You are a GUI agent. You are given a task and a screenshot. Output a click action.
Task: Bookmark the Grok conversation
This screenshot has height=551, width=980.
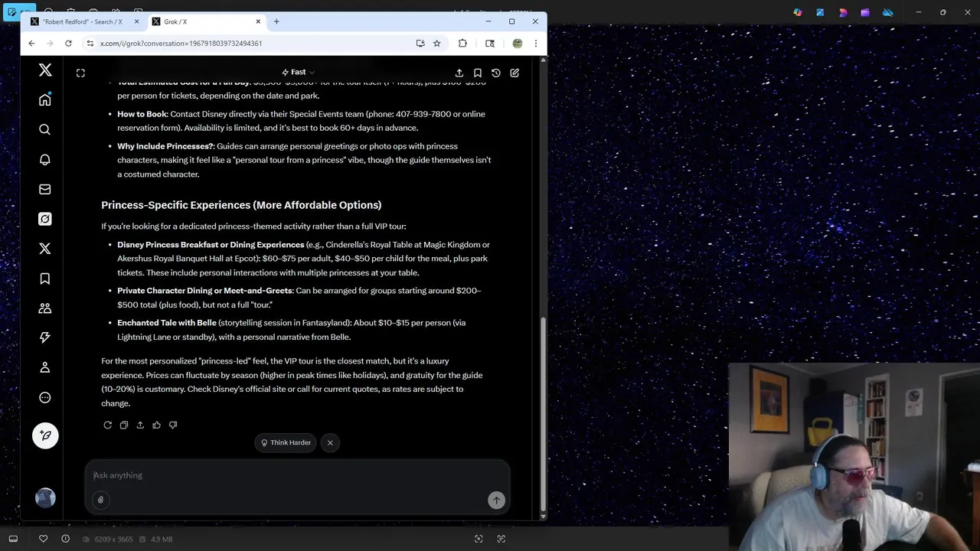[x=478, y=73]
